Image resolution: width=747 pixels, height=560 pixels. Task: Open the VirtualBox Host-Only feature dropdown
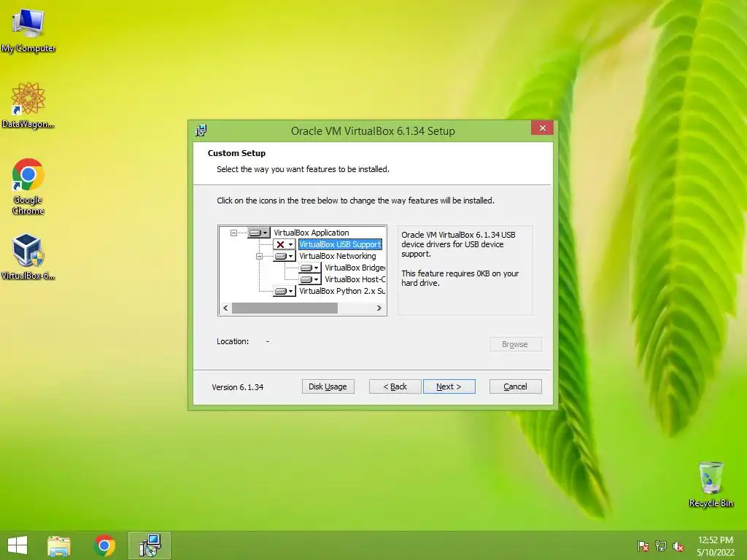click(309, 279)
